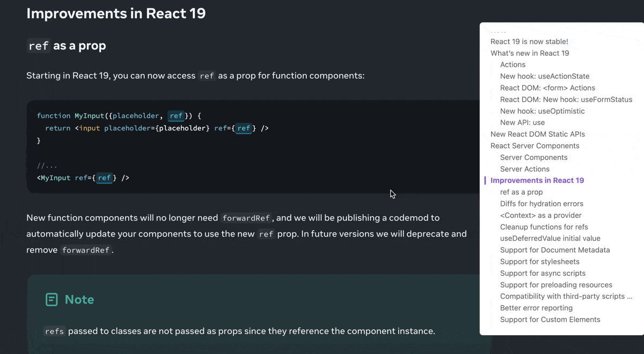Click inline forwardRef code after 'remove'
This screenshot has width=644, height=354.
86,250
